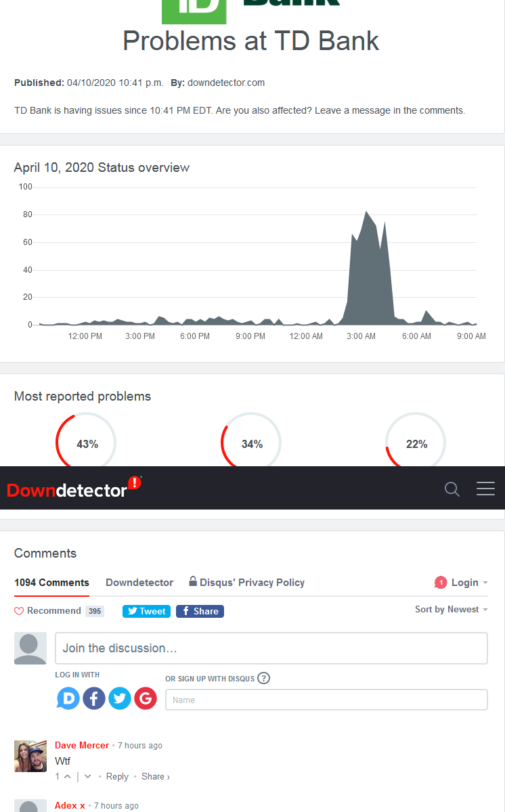The width and height of the screenshot is (505, 812).
Task: Click the recommend count 395
Action: click(95, 611)
